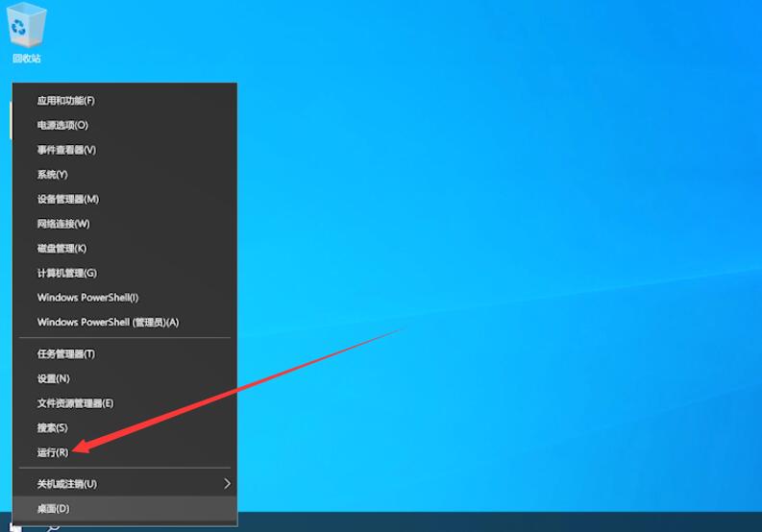Expand the 关机或注销(U) submenu arrow
This screenshot has width=762, height=532.
pyautogui.click(x=227, y=484)
